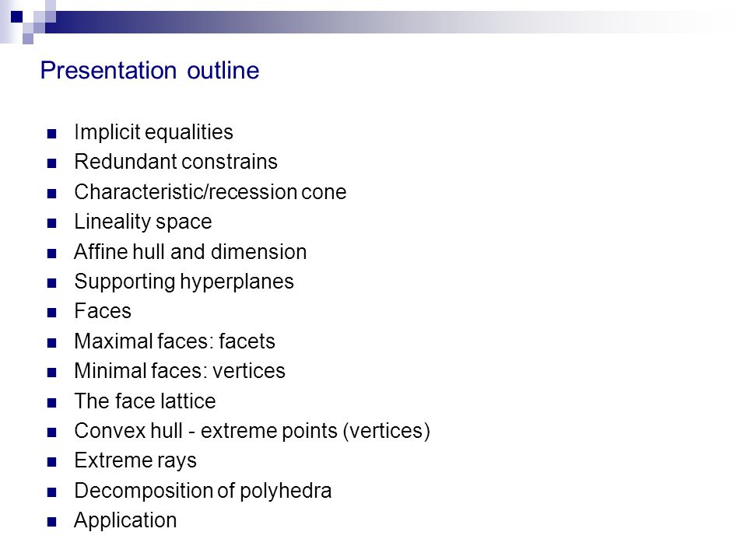Click the Presentation outline title
Image resolution: width=747 pixels, height=560 pixels.
(x=149, y=71)
